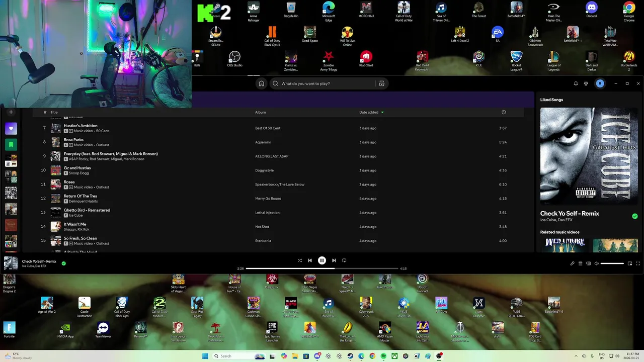This screenshot has width=644, height=362.
Task: Select League of Legends desktop icon
Action: coord(554,61)
